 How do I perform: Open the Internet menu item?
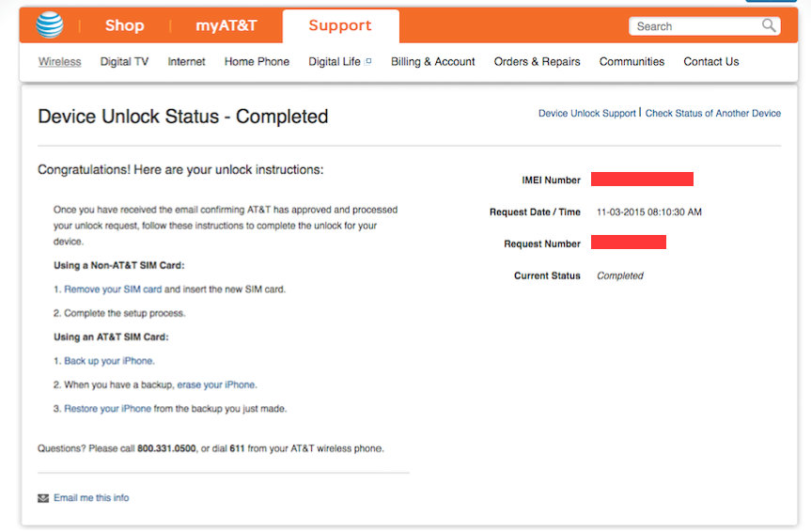[x=186, y=62]
